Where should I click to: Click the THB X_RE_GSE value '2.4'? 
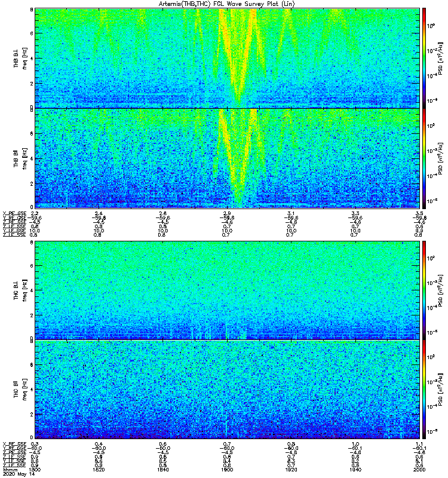coord(99,213)
